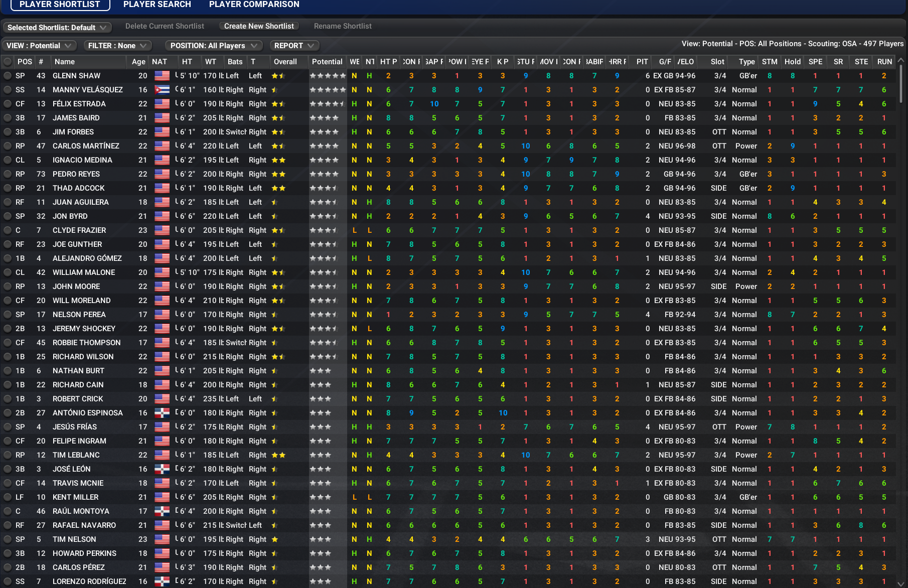This screenshot has width=908, height=588.
Task: Toggle the select-all circle in header row
Action: (x=8, y=62)
